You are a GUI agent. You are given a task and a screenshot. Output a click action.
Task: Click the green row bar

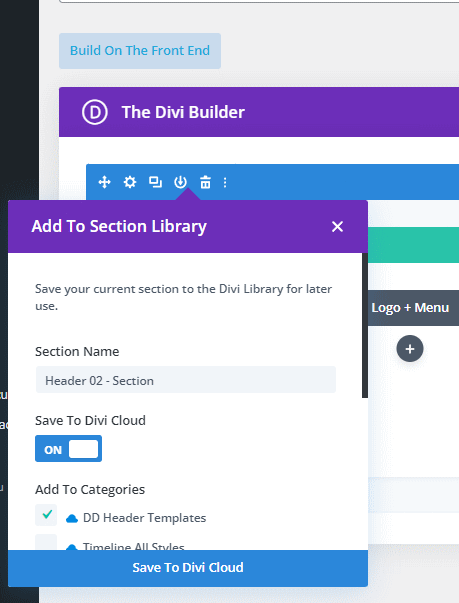pyautogui.click(x=413, y=245)
